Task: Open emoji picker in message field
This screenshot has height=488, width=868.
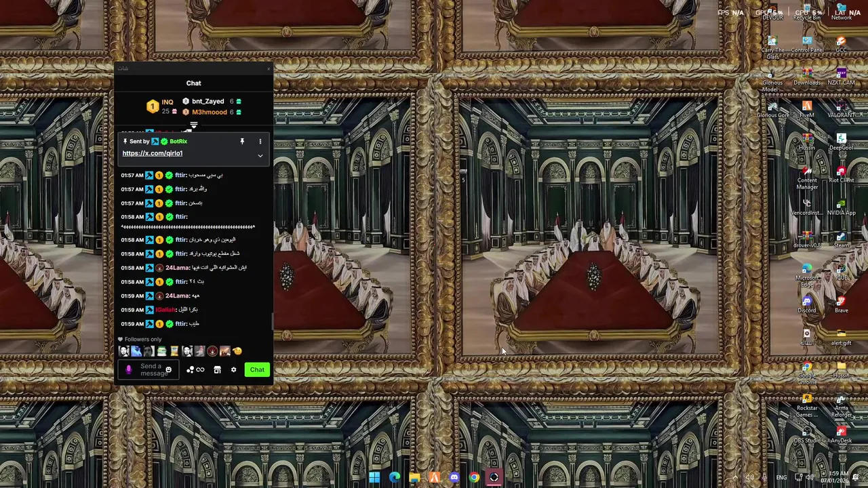Action: point(169,370)
